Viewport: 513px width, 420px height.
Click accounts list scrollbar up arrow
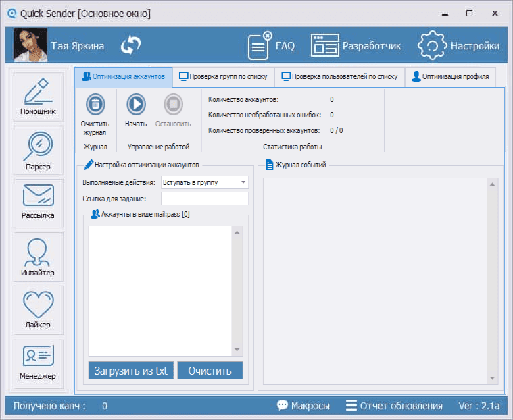click(237, 232)
